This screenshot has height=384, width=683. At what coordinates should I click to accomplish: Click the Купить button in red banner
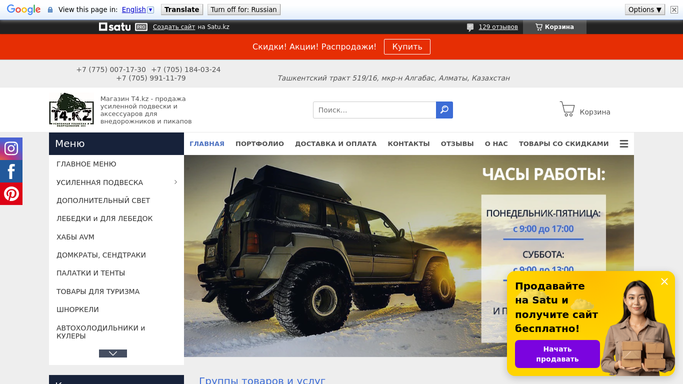[x=407, y=47]
